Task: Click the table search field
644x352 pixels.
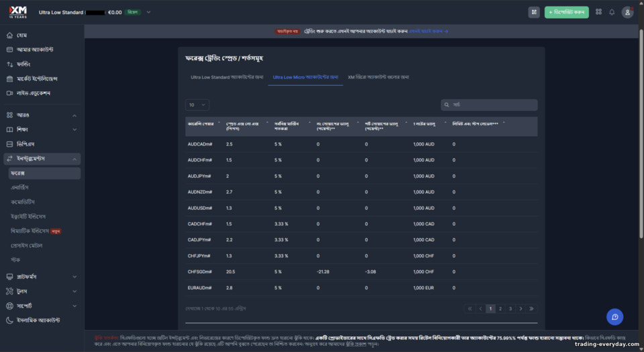Action: click(489, 105)
